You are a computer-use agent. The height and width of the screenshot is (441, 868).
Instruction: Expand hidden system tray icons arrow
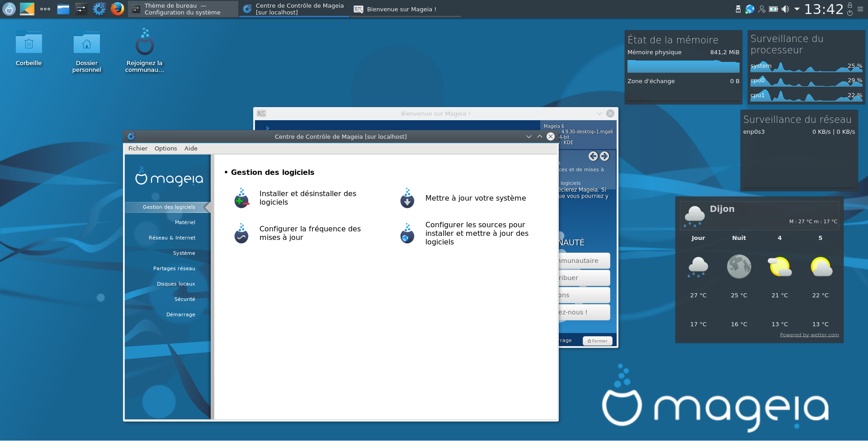pos(797,9)
